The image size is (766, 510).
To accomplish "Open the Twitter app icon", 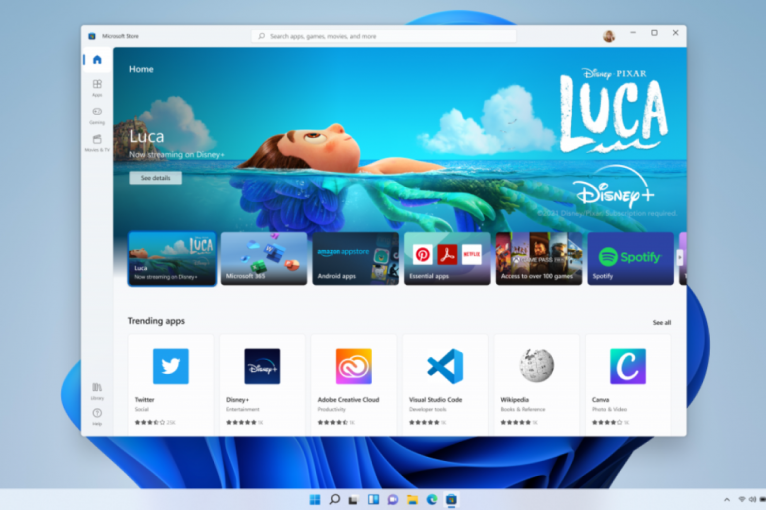I will click(x=170, y=366).
